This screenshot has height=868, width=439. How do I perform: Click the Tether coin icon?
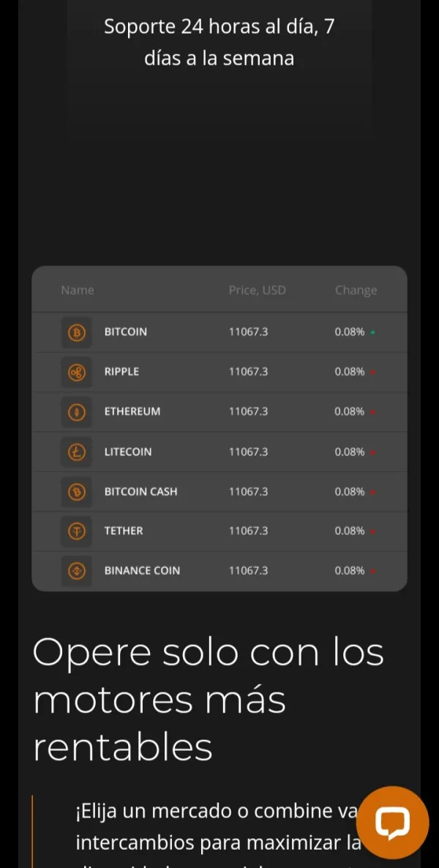77,531
